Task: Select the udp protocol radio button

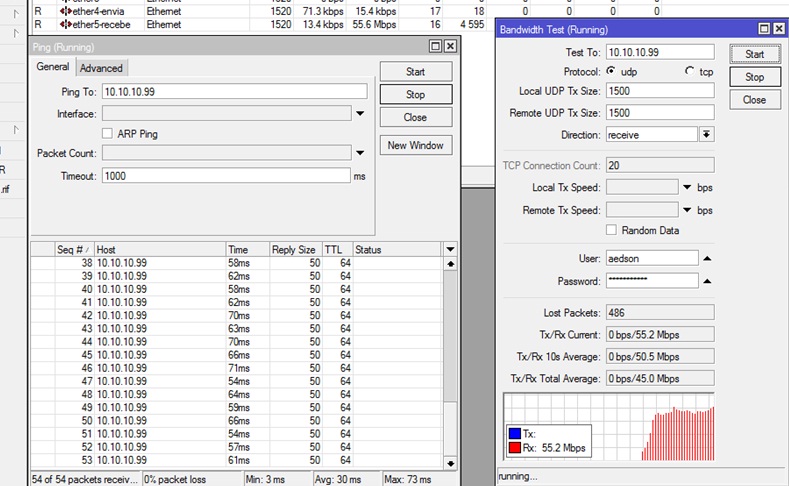Action: 611,71
